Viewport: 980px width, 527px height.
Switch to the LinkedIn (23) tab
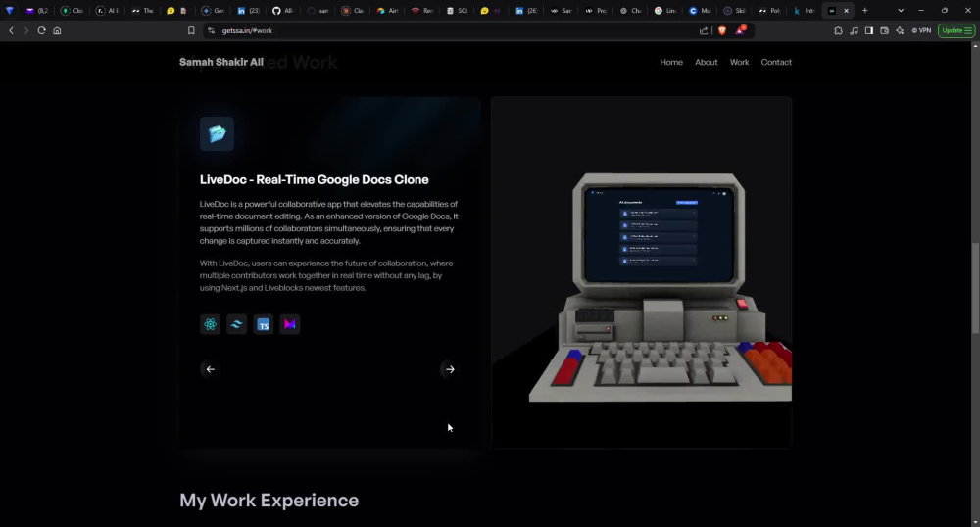248,11
